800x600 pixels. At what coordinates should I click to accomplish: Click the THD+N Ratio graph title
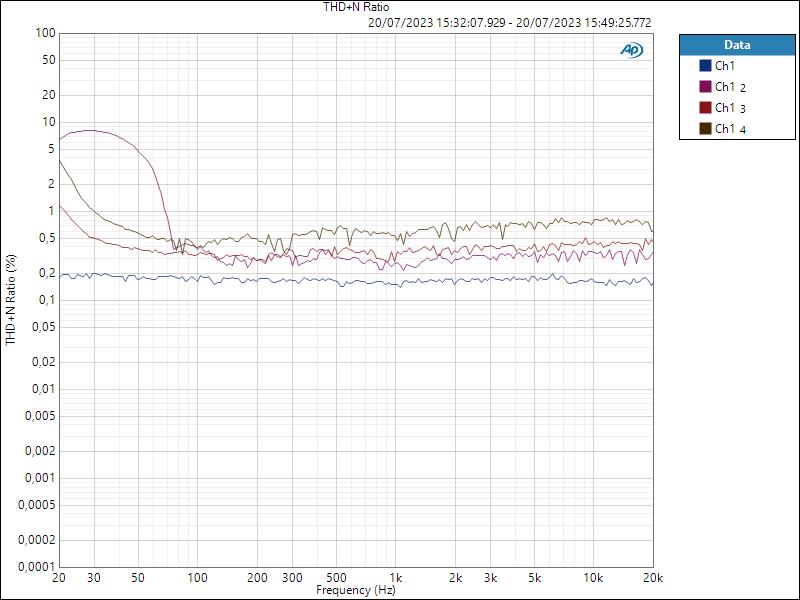tap(356, 7)
